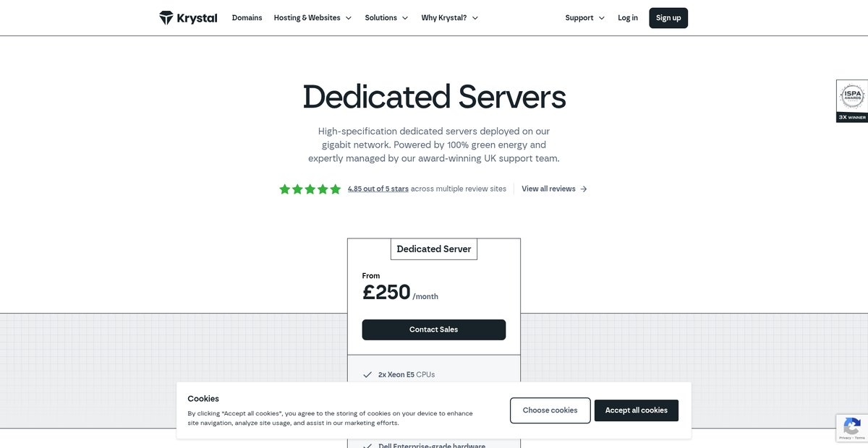Click the Cookies banner heading
Screen dimensions: 868x448
coord(203,399)
